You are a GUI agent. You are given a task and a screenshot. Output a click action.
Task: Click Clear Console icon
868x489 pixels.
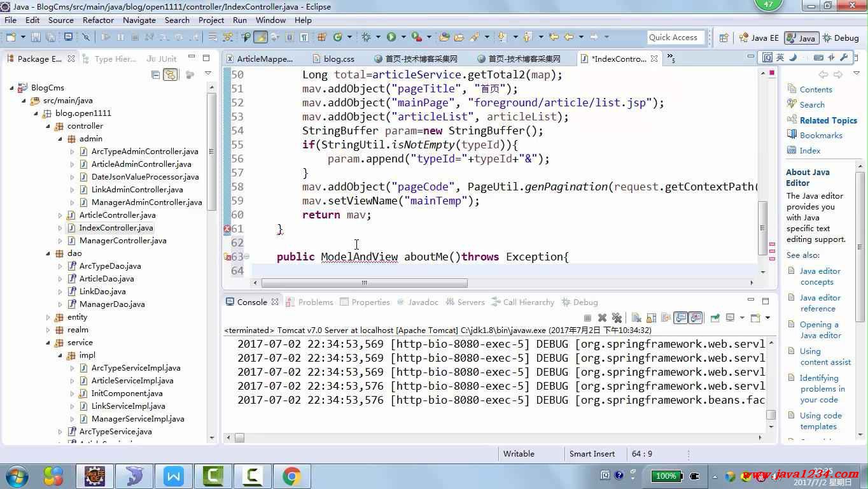(636, 318)
